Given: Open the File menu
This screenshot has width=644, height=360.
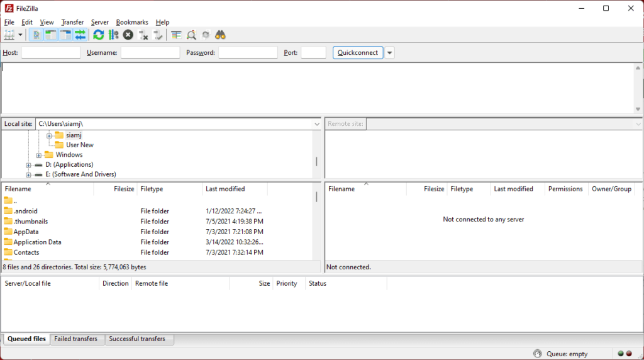Looking at the screenshot, I should point(9,22).
